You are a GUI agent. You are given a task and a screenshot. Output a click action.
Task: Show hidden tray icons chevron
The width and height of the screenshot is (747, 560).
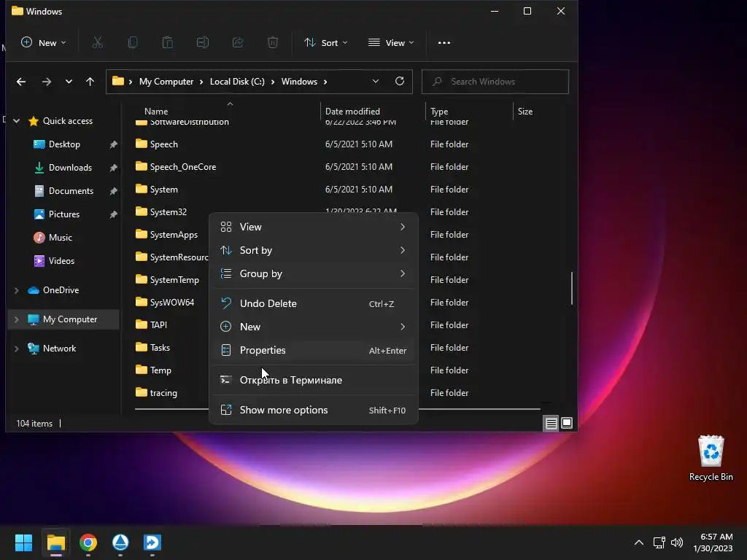coord(639,542)
